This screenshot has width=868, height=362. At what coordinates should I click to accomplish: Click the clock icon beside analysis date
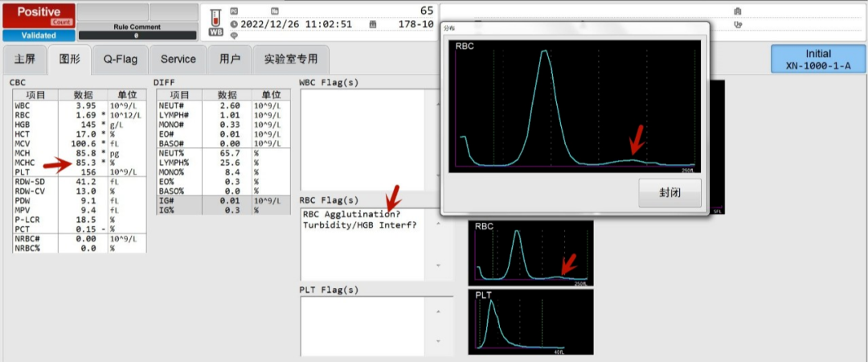pos(234,24)
